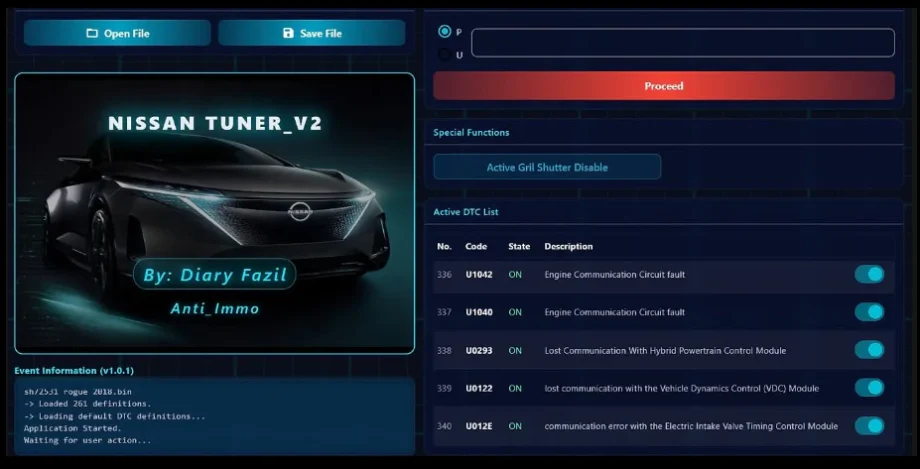Select the U radio button
The image size is (920, 469).
point(445,54)
